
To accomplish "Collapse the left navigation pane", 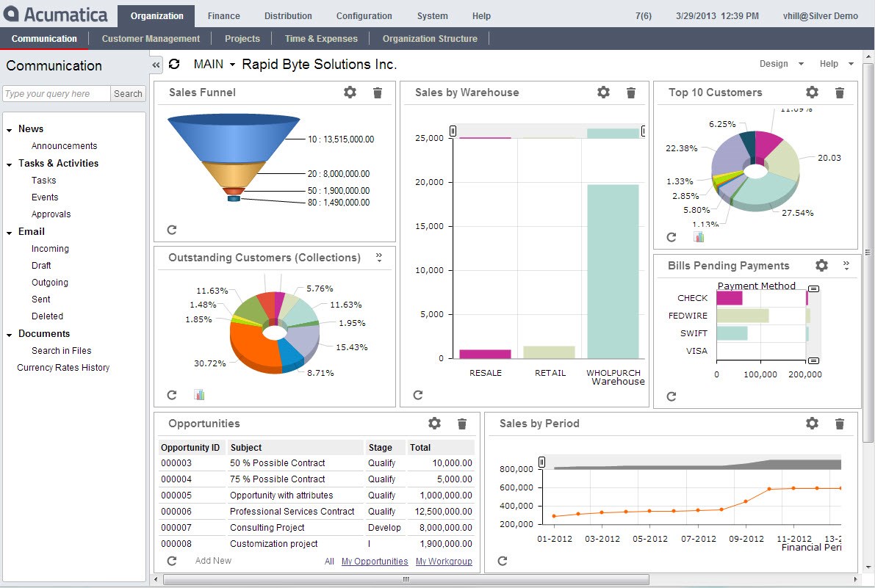I will click(x=156, y=65).
